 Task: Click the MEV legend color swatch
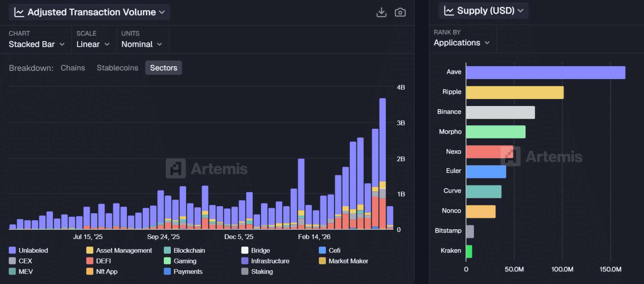(12, 271)
